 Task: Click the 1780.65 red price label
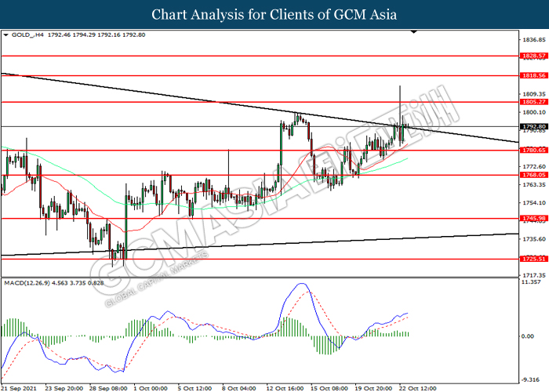click(533, 151)
